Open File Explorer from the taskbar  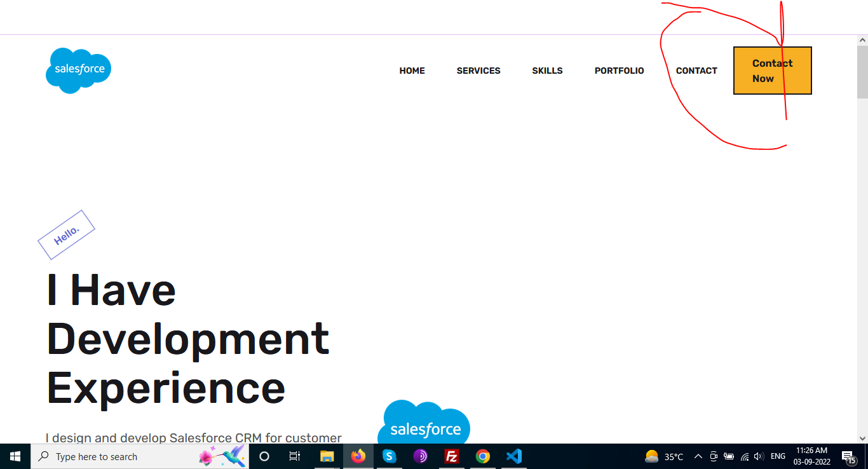327,456
